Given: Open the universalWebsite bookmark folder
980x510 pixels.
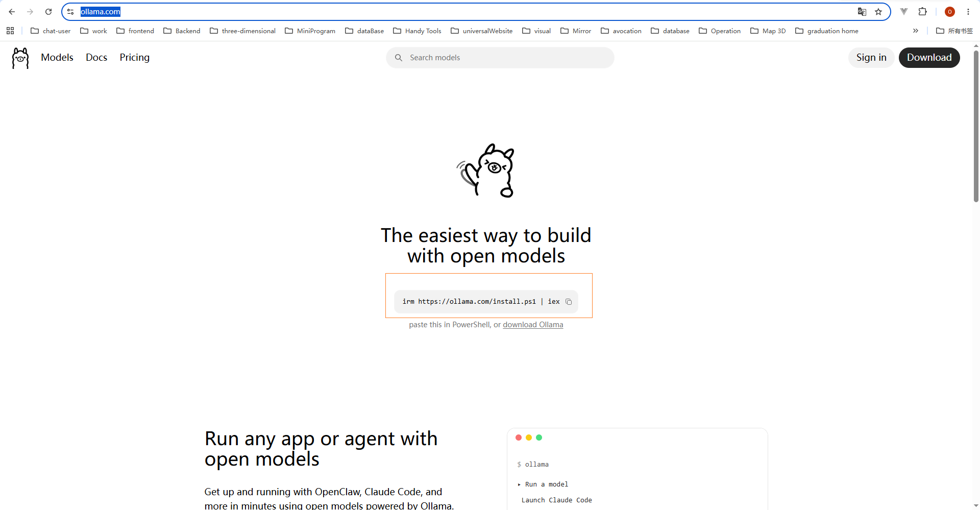Looking at the screenshot, I should tap(481, 31).
